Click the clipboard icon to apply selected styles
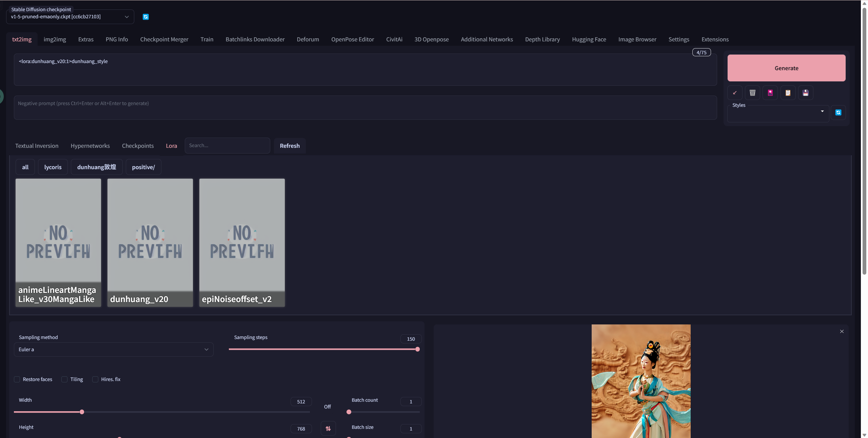 pos(788,93)
